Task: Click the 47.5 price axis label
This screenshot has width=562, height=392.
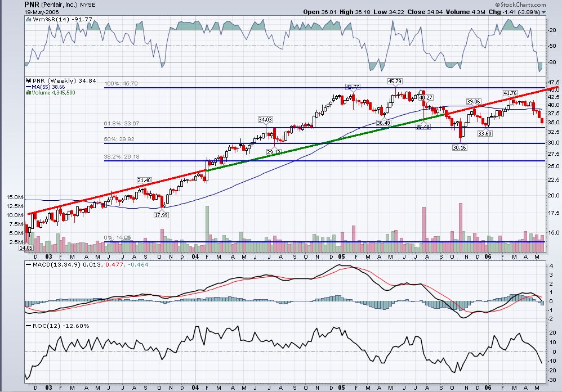Action: [x=552, y=82]
